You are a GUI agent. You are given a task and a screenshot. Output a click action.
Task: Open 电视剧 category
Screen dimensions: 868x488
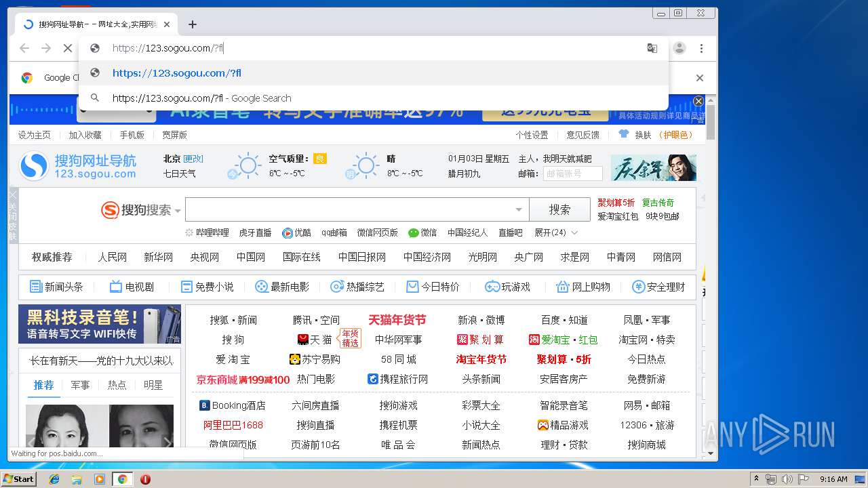tap(132, 287)
